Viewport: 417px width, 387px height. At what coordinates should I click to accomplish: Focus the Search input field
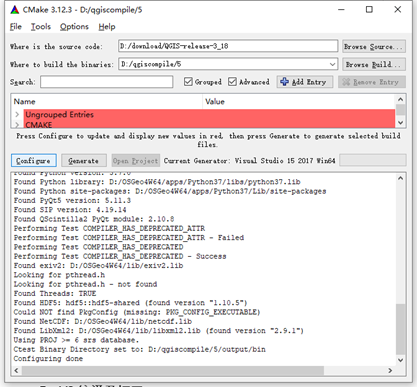(x=107, y=82)
